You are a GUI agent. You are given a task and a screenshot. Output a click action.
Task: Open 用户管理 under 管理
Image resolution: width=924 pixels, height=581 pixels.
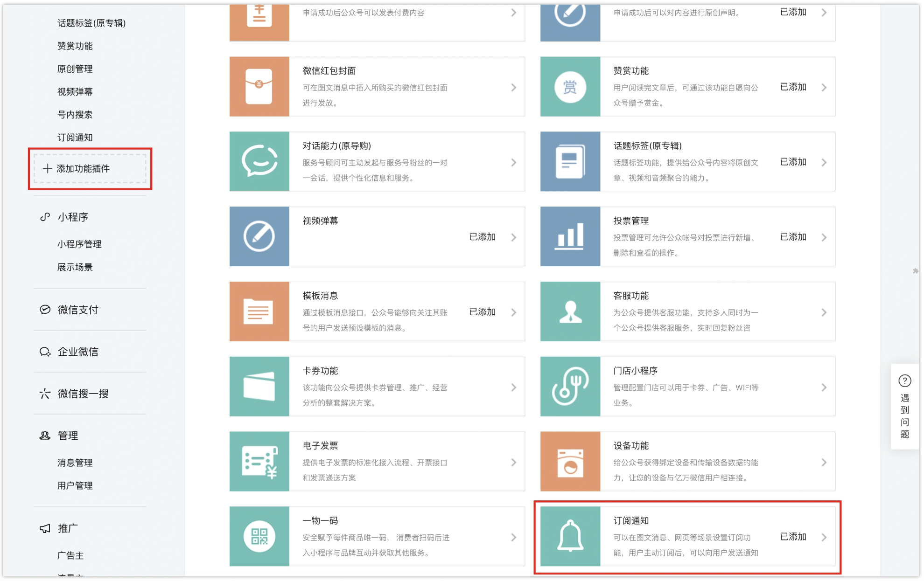pos(75,485)
